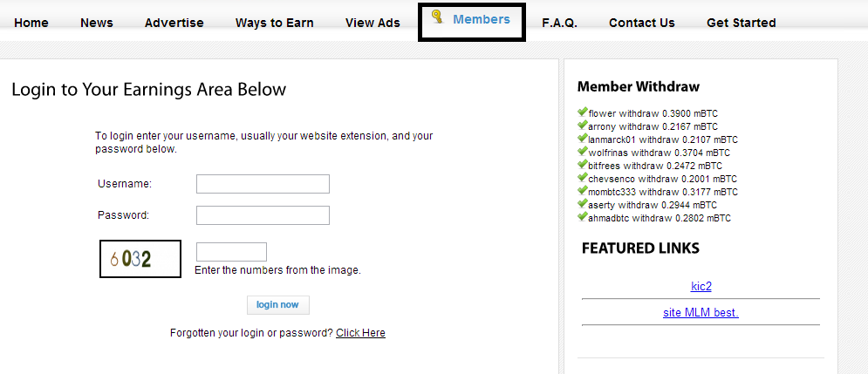
Task: Focus the Password input field
Action: [x=263, y=215]
